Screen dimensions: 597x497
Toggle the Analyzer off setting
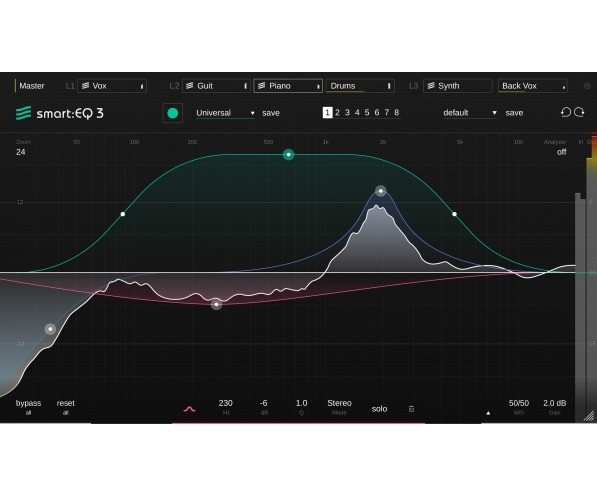pyautogui.click(x=561, y=152)
